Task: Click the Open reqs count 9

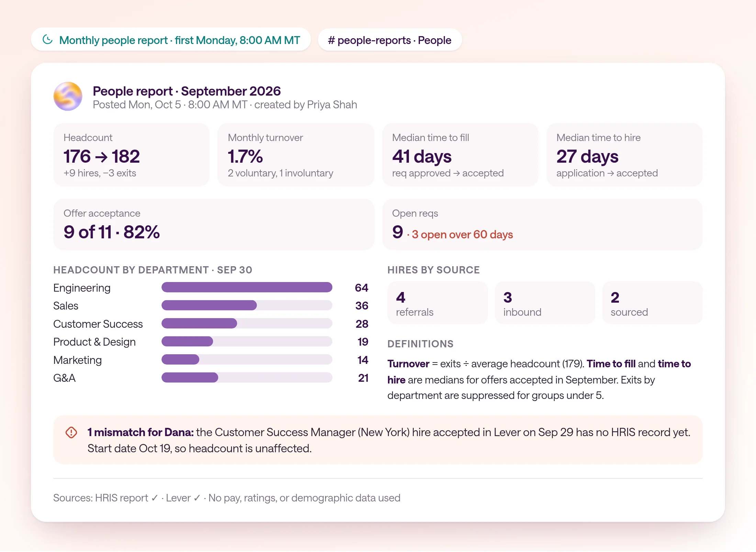Action: [398, 232]
